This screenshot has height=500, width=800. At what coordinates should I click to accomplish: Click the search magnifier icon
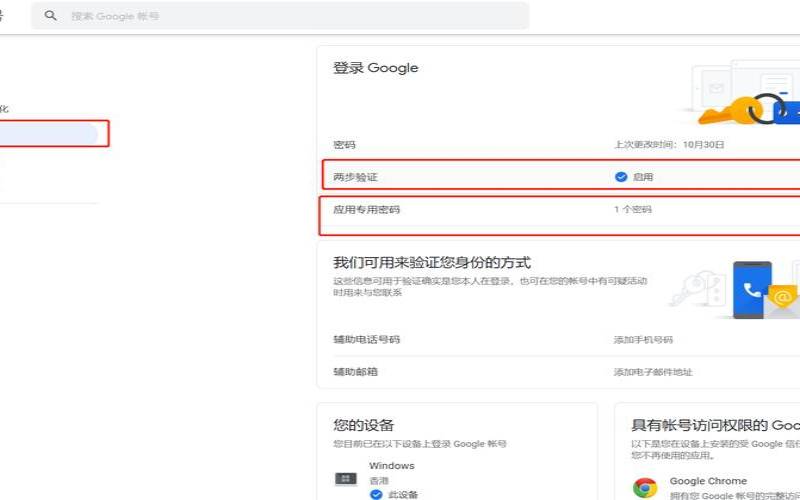point(50,16)
